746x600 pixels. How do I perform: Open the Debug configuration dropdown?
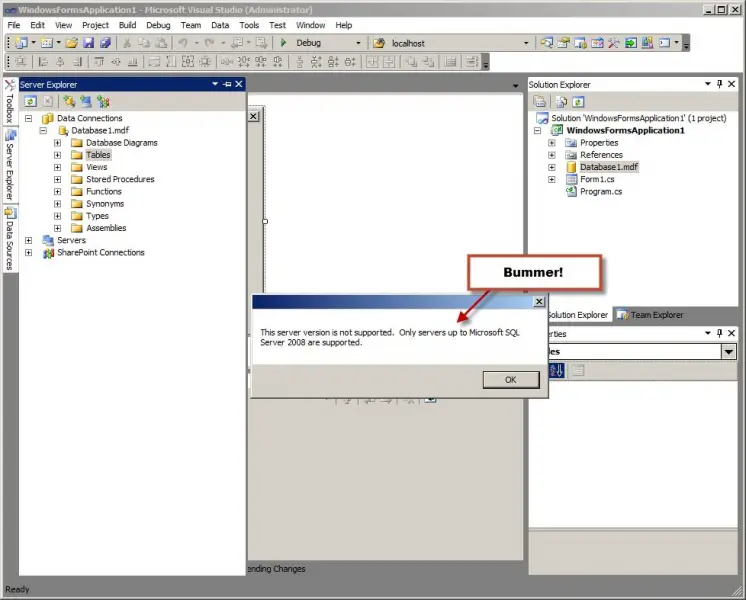tap(358, 43)
